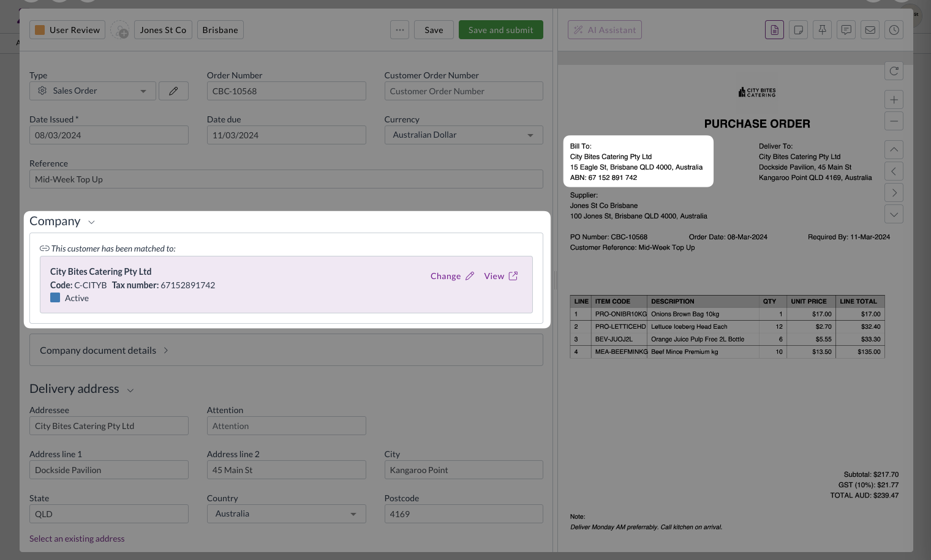Click the pencil edit icon beside Type
The height and width of the screenshot is (560, 931).
coord(173,91)
